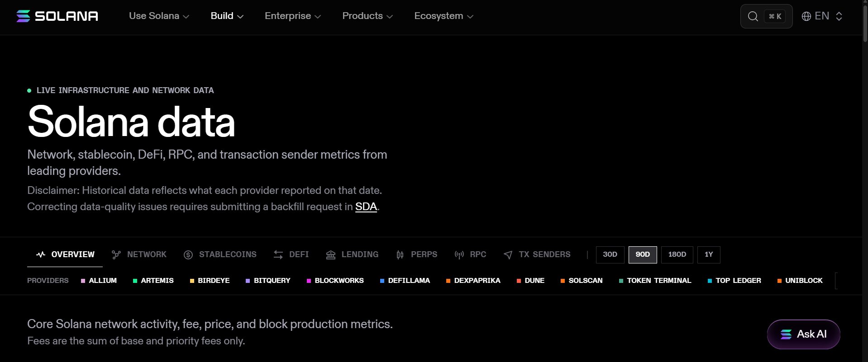The width and height of the screenshot is (868, 362).
Task: Toggle the Allium provider filter
Action: click(99, 281)
